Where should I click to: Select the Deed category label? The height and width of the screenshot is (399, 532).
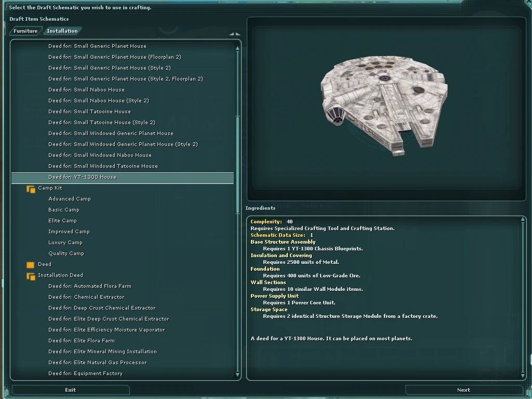tap(45, 264)
